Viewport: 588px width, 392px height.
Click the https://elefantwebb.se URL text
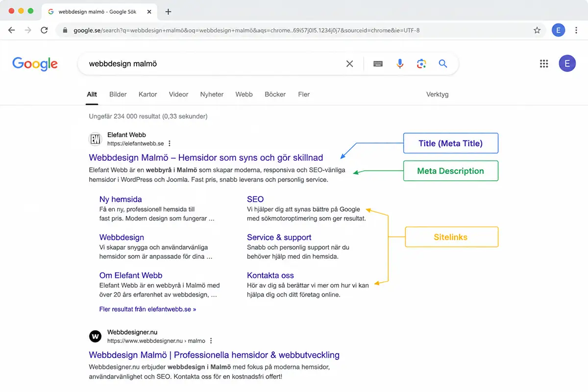[x=135, y=144]
